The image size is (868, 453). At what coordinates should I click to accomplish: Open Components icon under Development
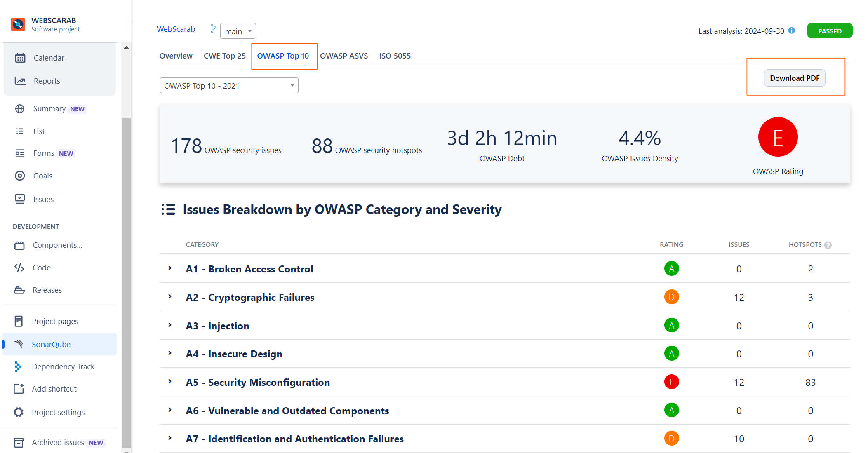[x=19, y=245]
